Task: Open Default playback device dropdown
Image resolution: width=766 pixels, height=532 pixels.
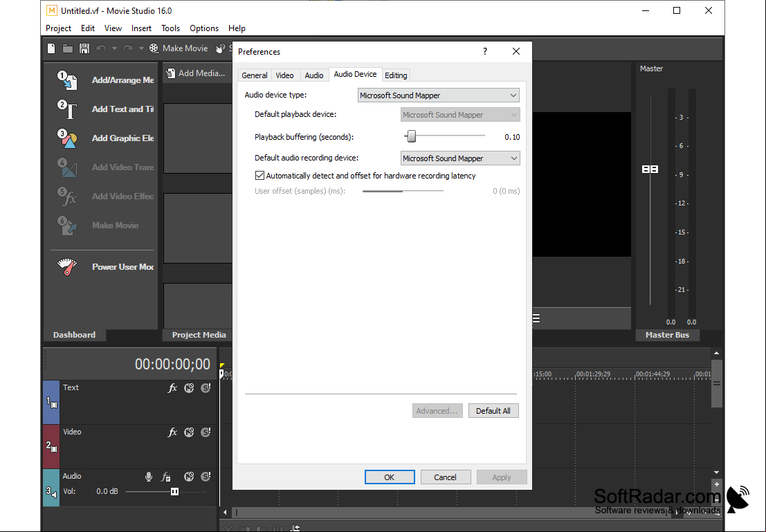Action: (x=460, y=115)
